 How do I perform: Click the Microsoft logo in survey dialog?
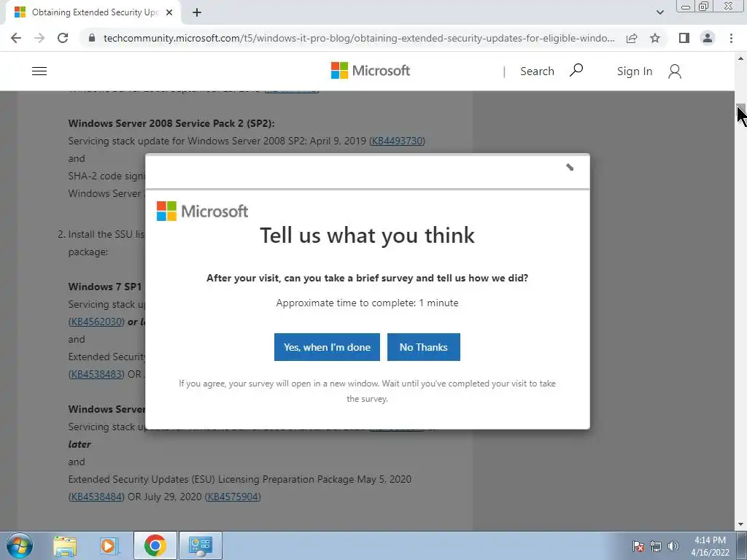click(203, 211)
